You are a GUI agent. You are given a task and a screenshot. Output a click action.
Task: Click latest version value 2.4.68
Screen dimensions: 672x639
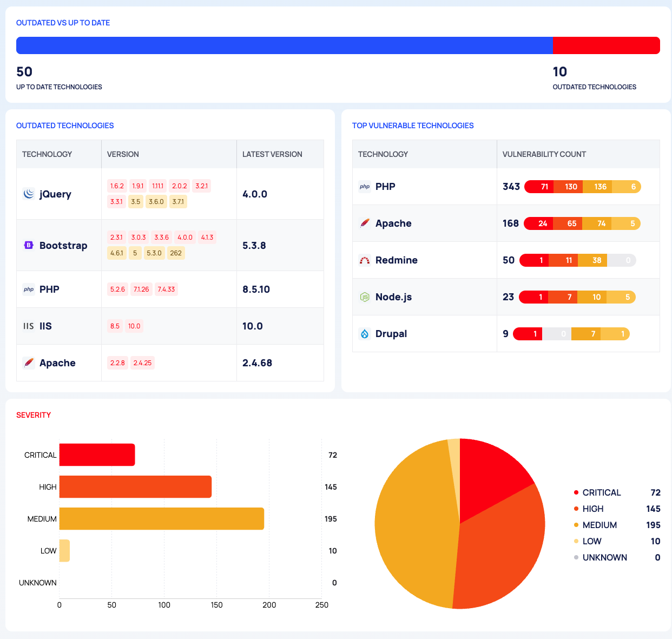click(x=258, y=363)
